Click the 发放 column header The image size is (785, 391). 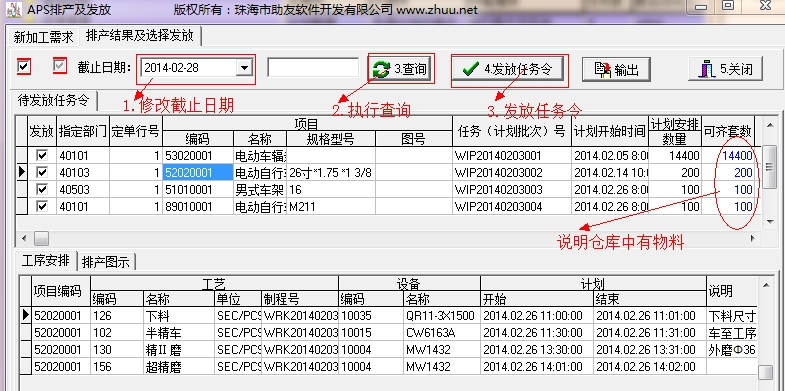click(x=42, y=131)
